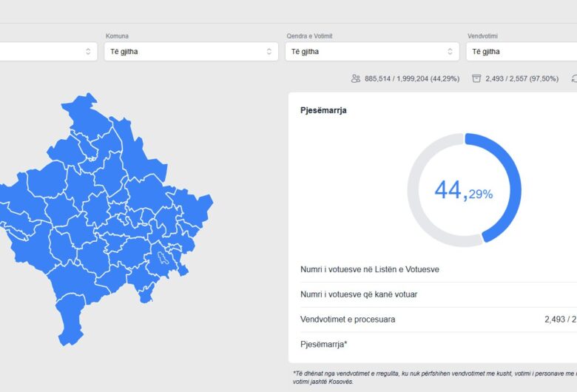This screenshot has height=392, width=577.
Task: Click the Pjesëmarrja panel heading
Action: coord(323,110)
